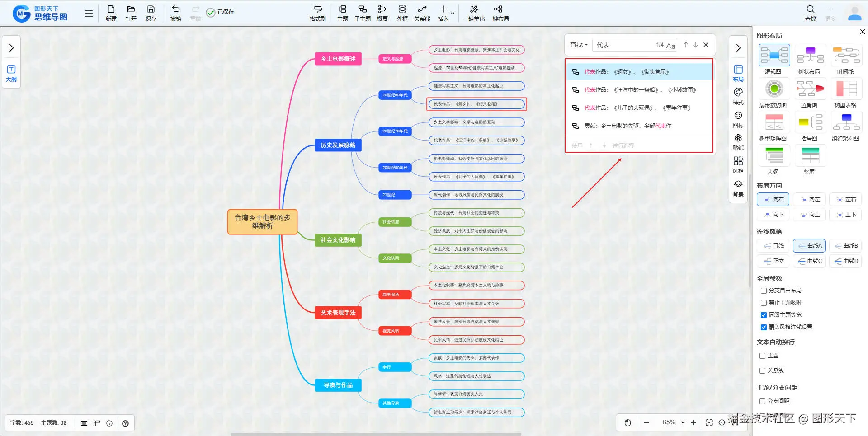The image size is (868, 436).
Task: Select 向左 layout direction
Action: coord(809,199)
